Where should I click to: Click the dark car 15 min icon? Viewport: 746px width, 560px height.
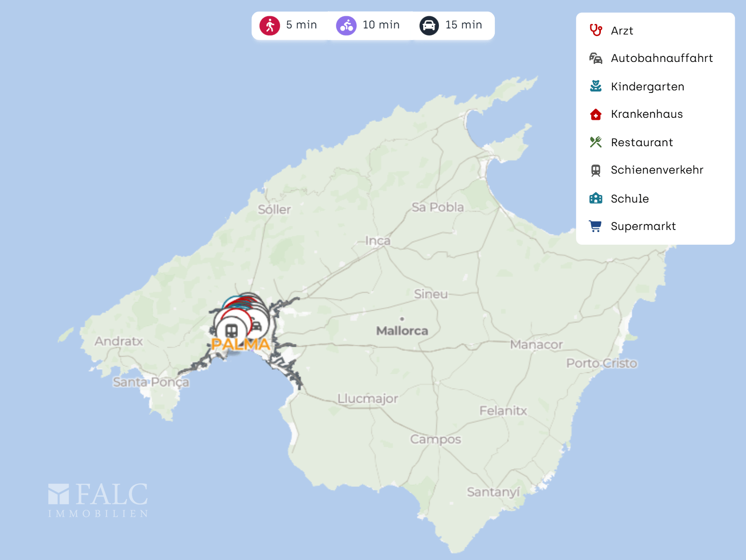tap(429, 25)
